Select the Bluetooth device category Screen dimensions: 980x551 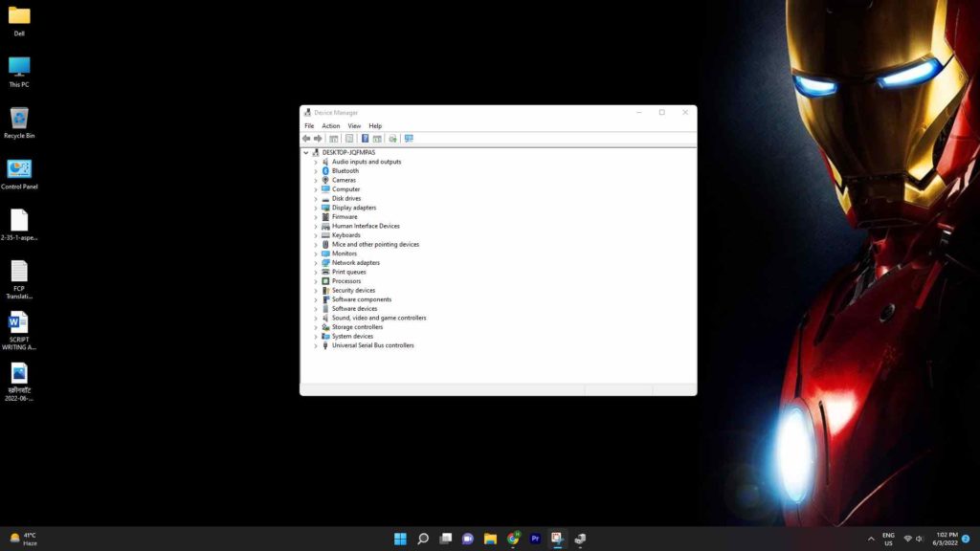pos(345,171)
